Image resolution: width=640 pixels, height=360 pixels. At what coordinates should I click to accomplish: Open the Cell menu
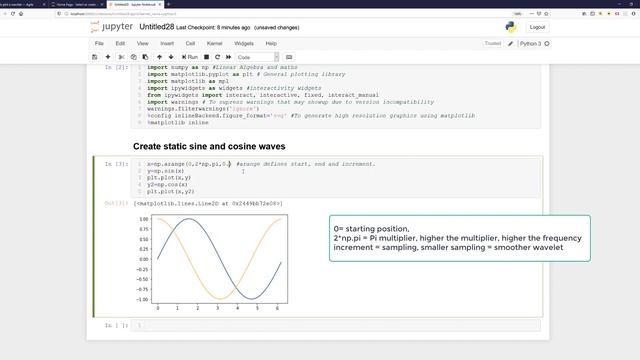pos(190,43)
